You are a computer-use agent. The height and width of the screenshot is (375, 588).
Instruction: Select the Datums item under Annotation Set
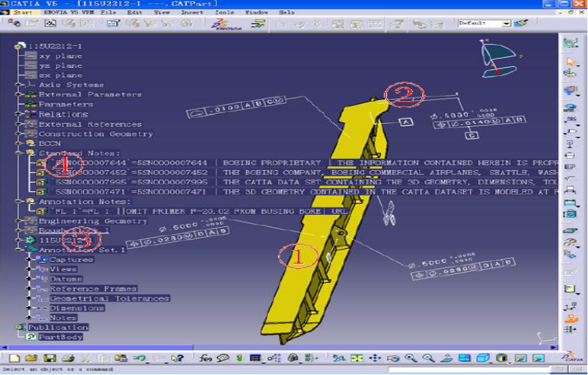66,279
